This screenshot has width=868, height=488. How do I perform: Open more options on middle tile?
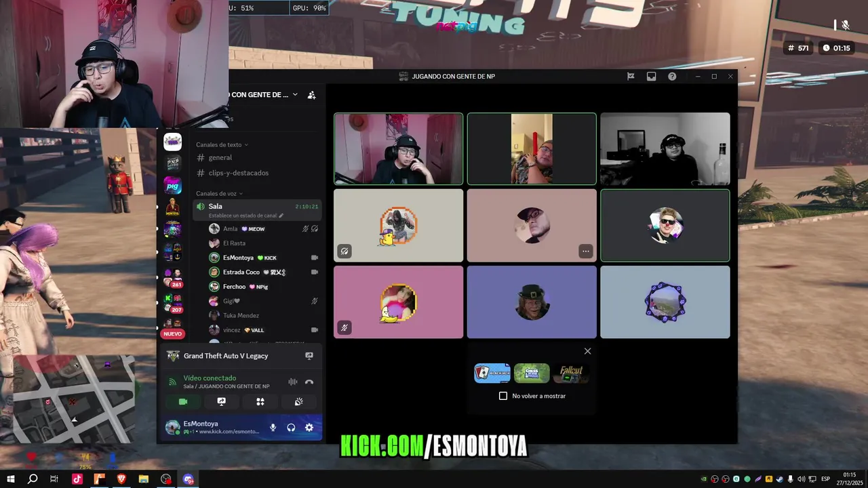coord(586,251)
